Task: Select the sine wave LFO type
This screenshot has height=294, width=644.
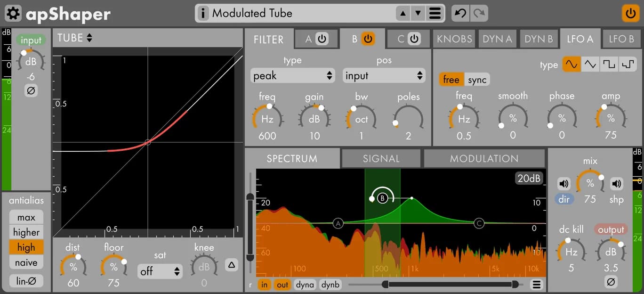Action: [x=572, y=65]
